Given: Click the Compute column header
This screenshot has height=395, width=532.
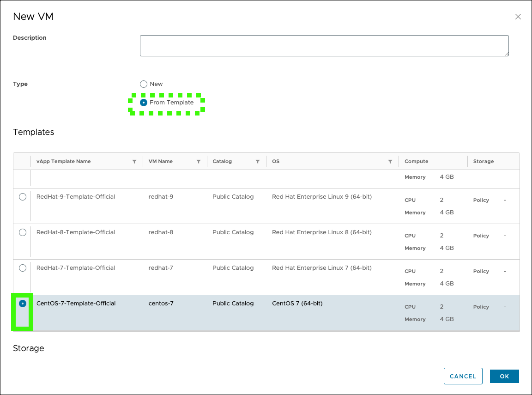Looking at the screenshot, I should click(x=416, y=162).
